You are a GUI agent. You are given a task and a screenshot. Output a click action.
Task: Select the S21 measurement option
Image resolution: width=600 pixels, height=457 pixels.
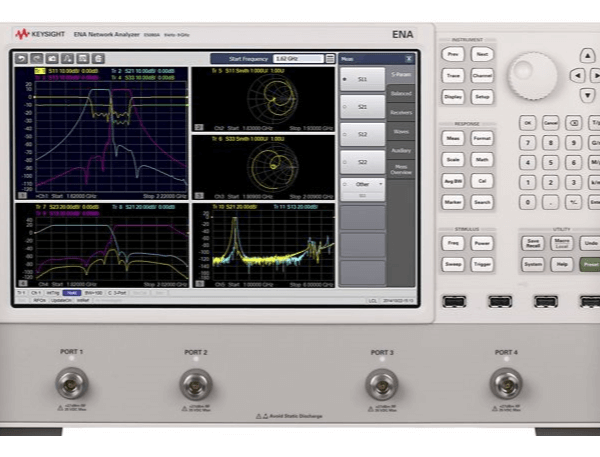pos(362,107)
